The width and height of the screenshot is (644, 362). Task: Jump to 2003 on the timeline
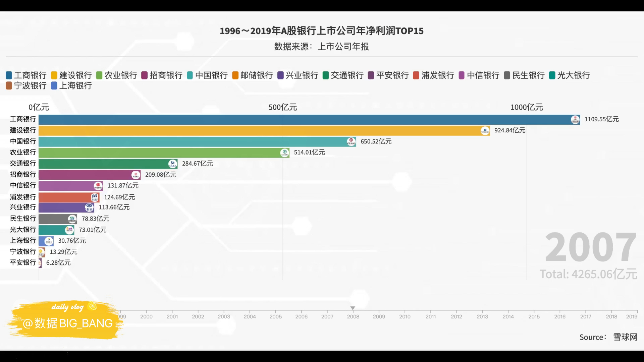click(224, 316)
